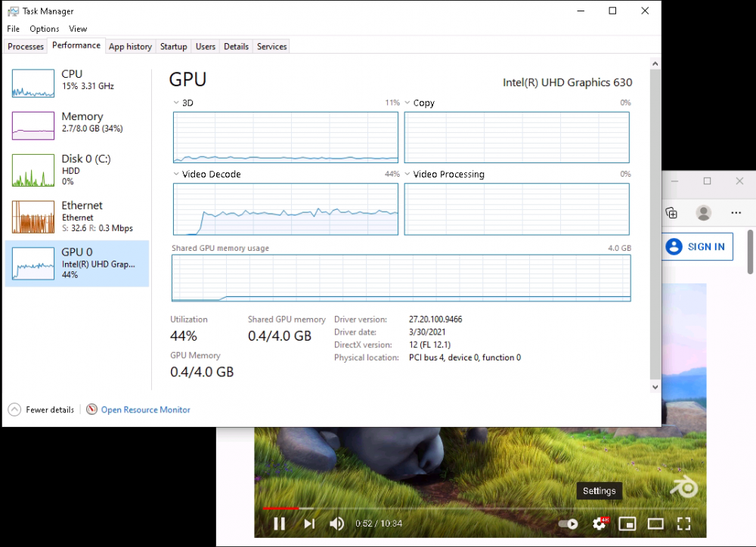
Task: Click the video time 0:52 / 10:34
Action: pos(379,524)
